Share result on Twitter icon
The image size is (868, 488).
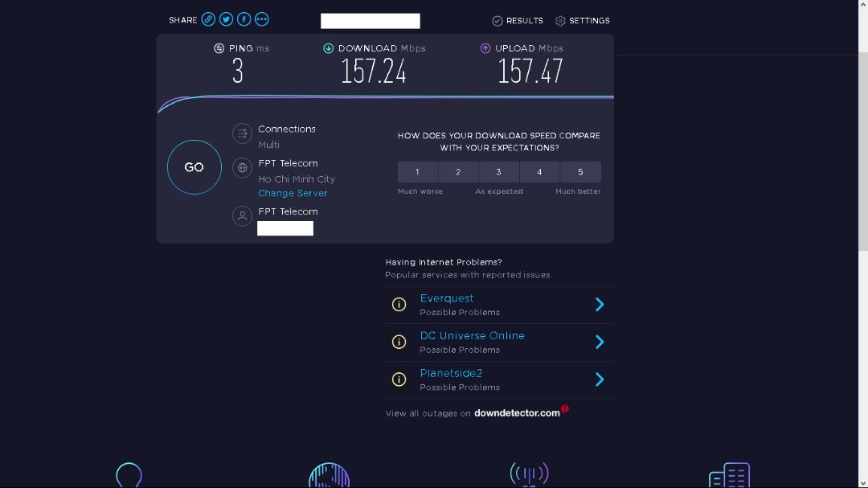pyautogui.click(x=226, y=19)
